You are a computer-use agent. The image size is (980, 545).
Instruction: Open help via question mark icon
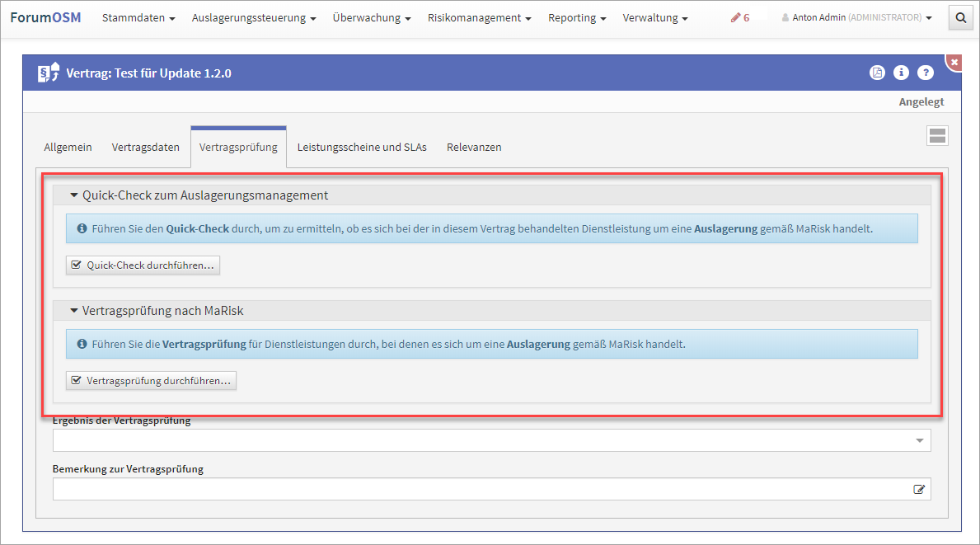point(926,73)
